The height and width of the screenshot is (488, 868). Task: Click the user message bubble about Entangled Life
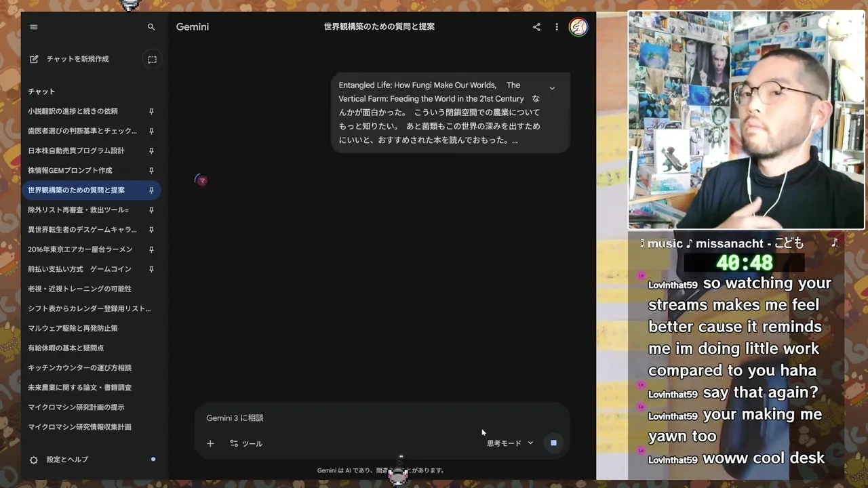(450, 113)
